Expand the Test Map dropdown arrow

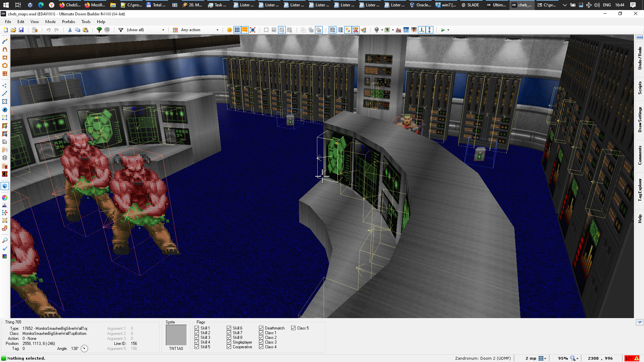pyautogui.click(x=448, y=30)
